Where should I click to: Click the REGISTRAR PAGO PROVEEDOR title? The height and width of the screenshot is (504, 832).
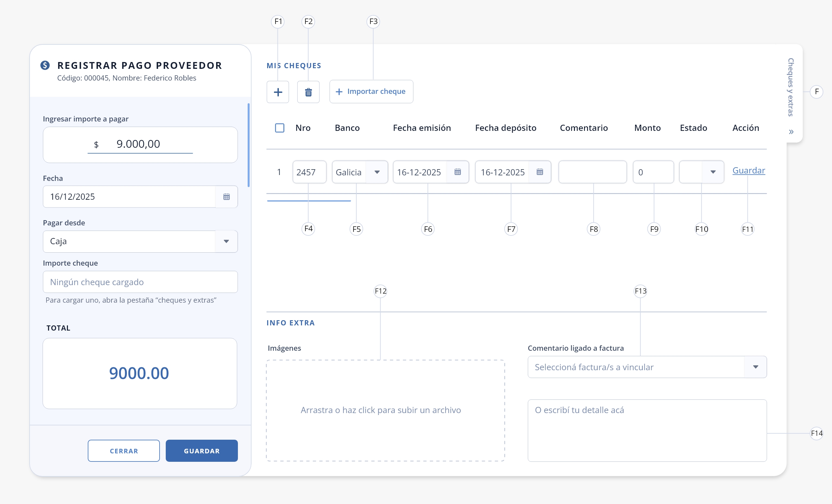pos(140,66)
